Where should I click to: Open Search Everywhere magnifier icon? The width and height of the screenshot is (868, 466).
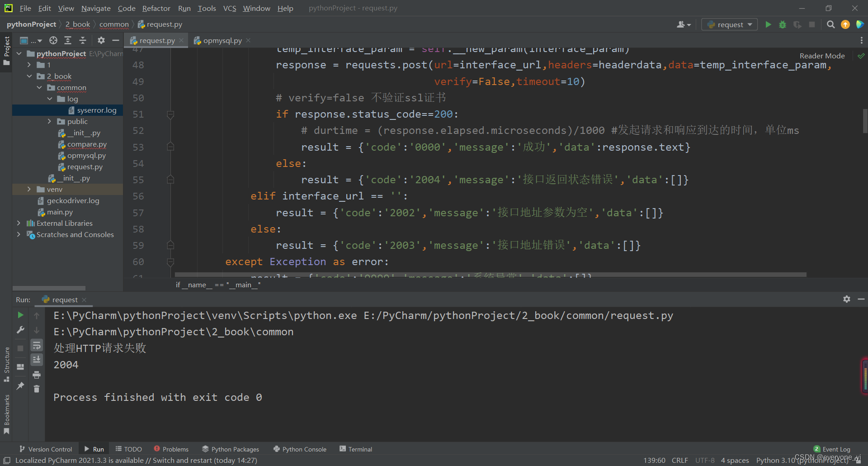pyautogui.click(x=830, y=24)
